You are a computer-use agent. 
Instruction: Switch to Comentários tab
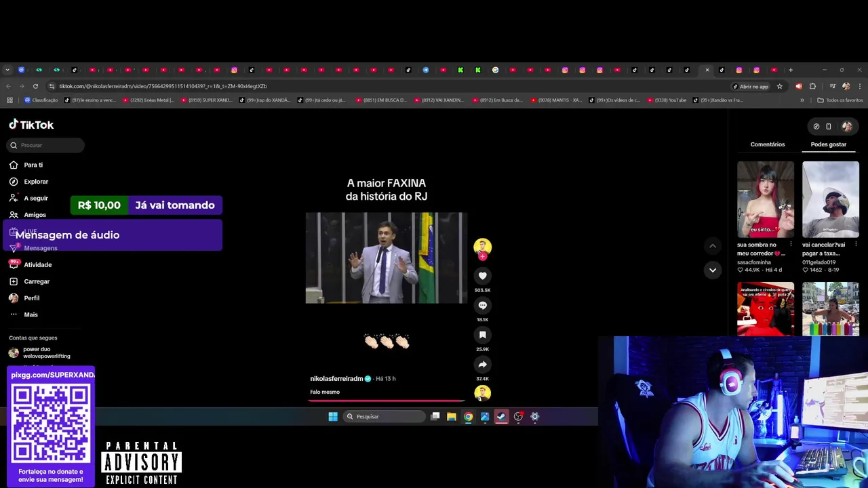[768, 144]
